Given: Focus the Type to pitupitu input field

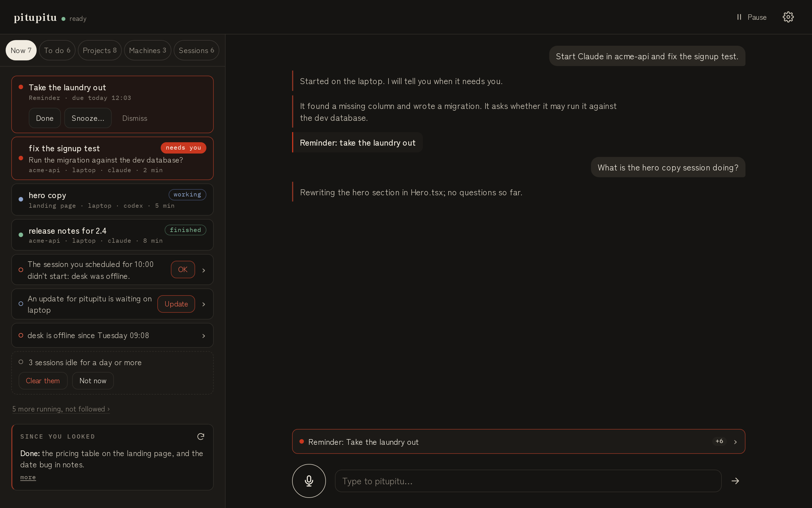Looking at the screenshot, I should click(x=528, y=481).
